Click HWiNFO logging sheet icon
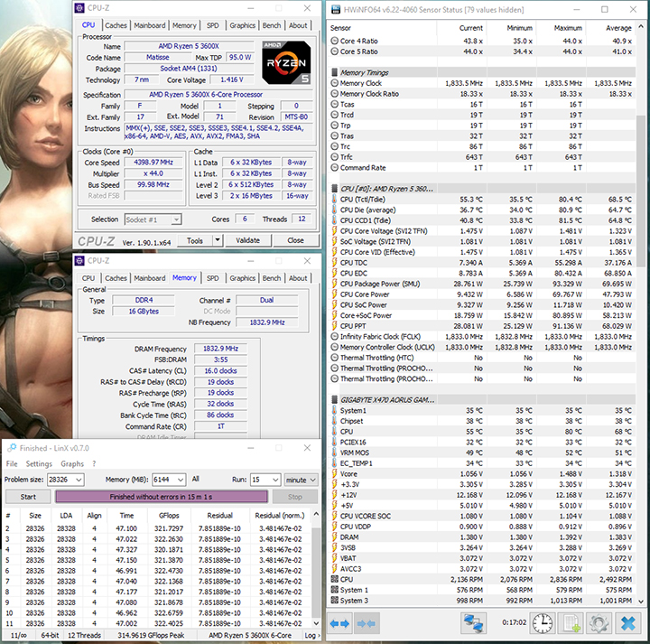Image resolution: width=650 pixels, height=644 pixels. pos(571,623)
